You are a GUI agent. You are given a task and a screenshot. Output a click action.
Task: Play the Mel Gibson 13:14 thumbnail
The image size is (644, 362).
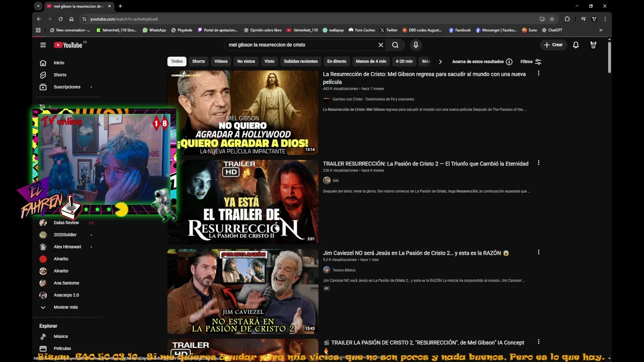click(243, 112)
